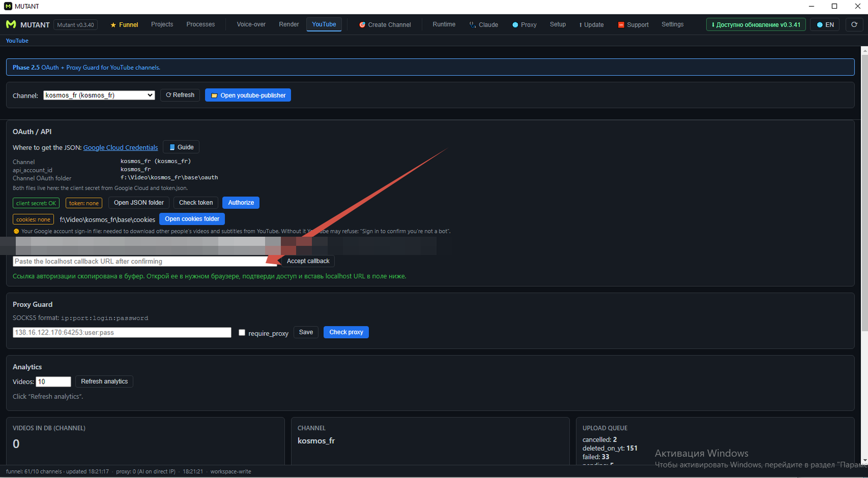
Task: Switch to the Render tab
Action: click(289, 24)
